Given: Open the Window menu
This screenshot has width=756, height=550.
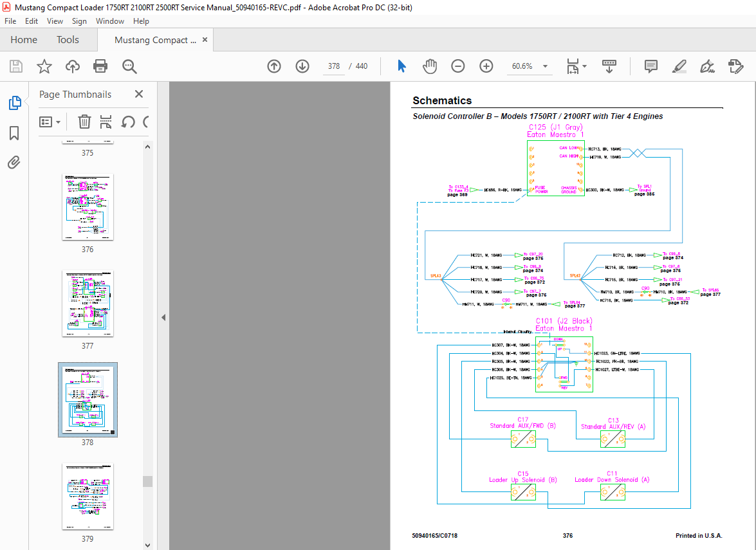Looking at the screenshot, I should click(x=109, y=21).
